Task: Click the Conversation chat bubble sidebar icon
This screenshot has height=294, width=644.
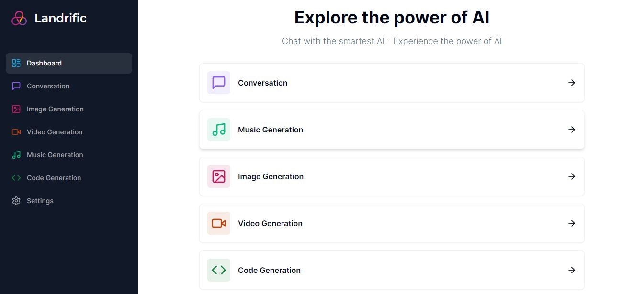Action: coord(16,86)
